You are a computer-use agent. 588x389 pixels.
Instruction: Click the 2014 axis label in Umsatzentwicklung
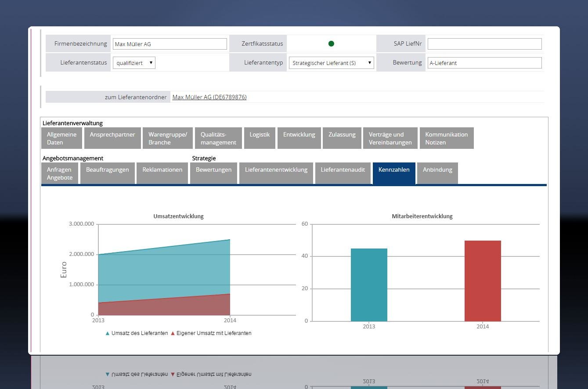point(230,320)
